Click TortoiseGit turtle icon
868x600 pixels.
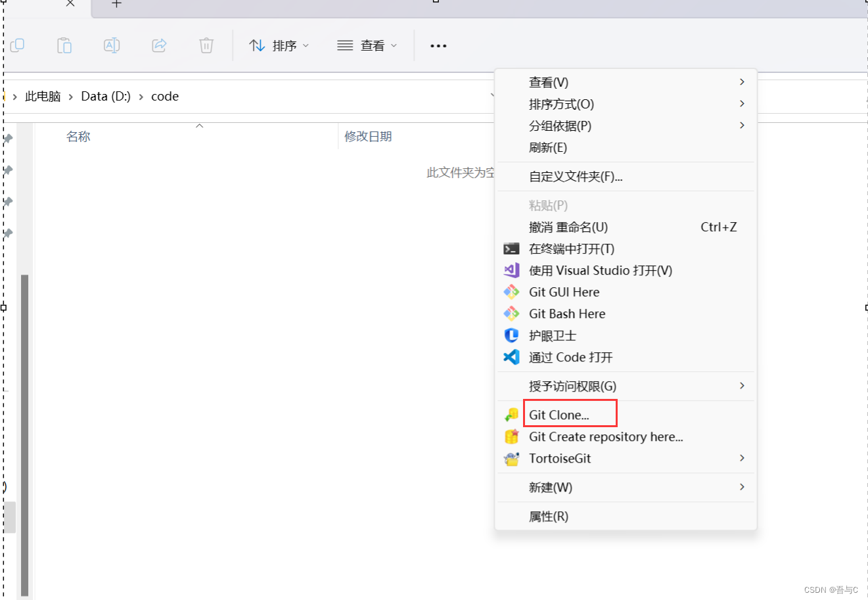[511, 458]
